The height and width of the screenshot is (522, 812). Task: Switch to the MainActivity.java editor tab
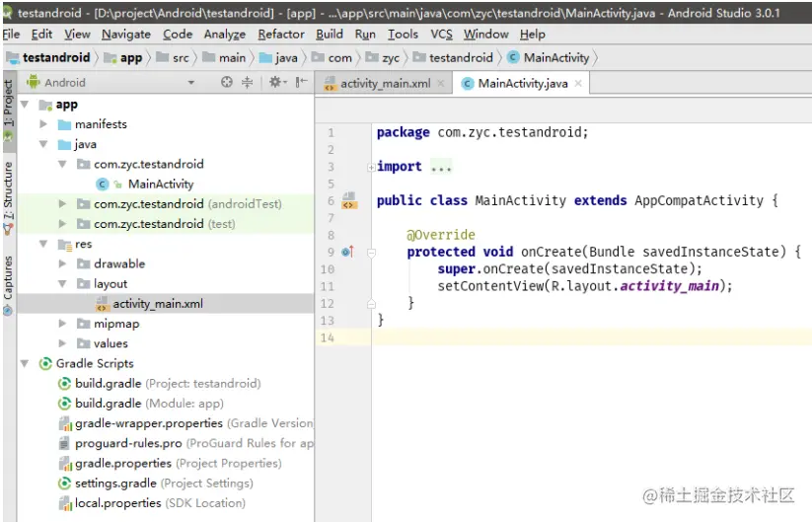click(x=523, y=83)
